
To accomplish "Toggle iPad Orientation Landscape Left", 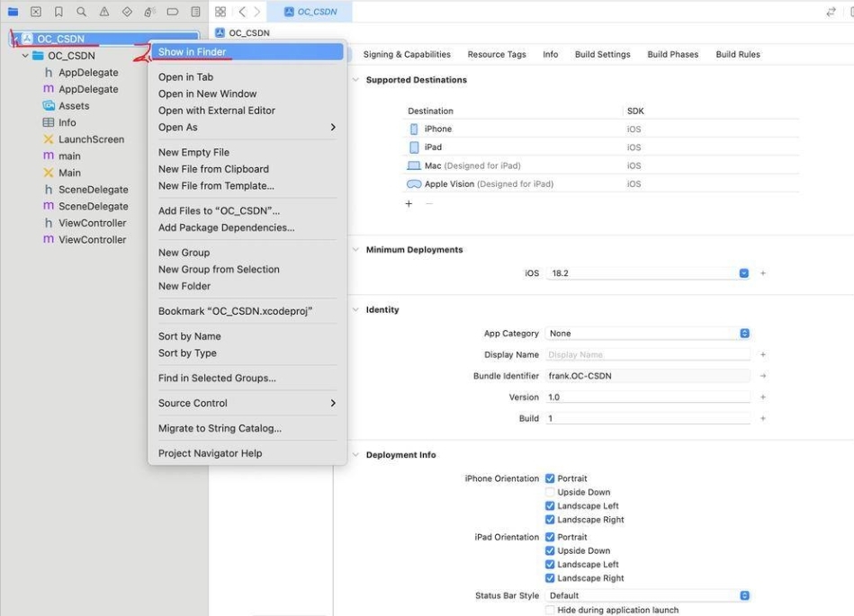I will click(550, 565).
